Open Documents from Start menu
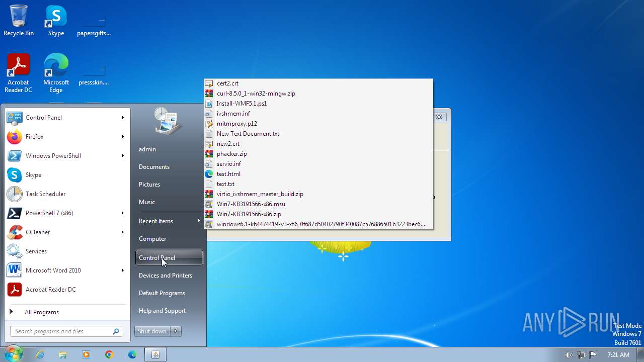The image size is (644, 362). tap(154, 167)
